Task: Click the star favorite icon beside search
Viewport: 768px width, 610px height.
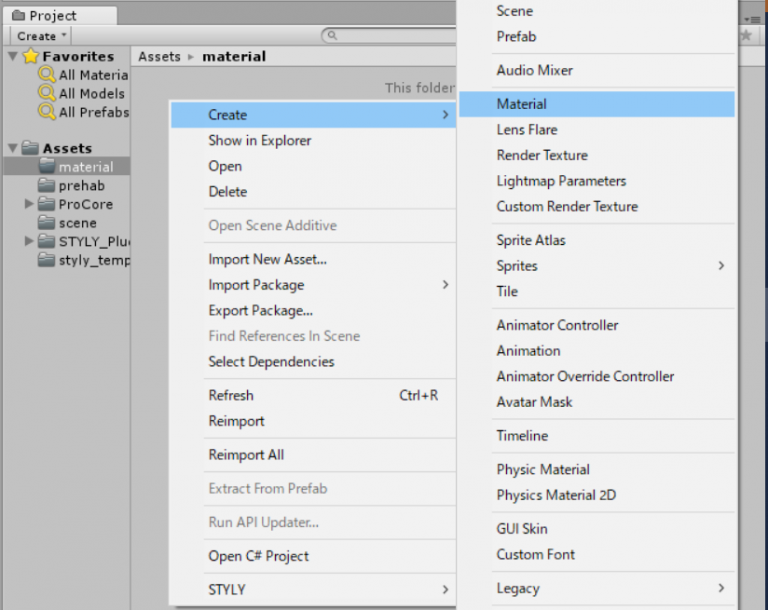Action: pos(746,35)
